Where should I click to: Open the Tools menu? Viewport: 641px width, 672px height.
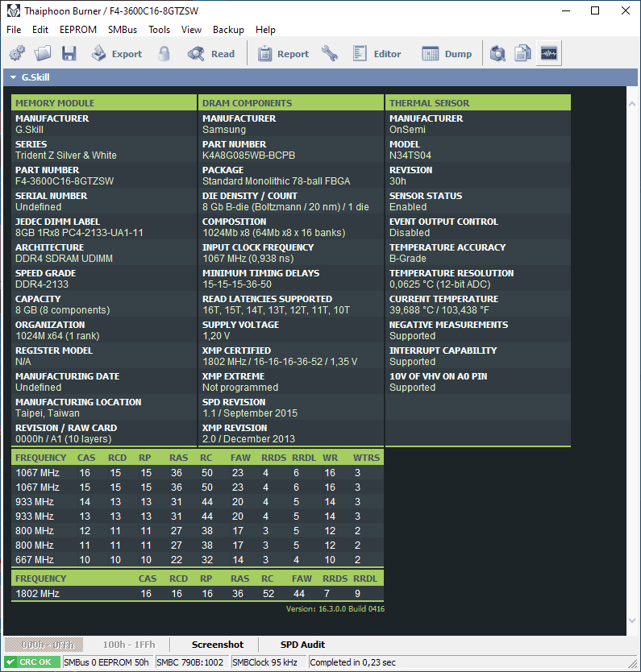pos(159,30)
